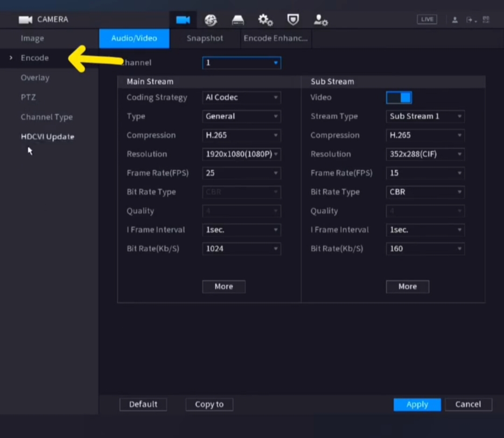Click the Copy to button
This screenshot has height=438, width=504.
click(209, 404)
